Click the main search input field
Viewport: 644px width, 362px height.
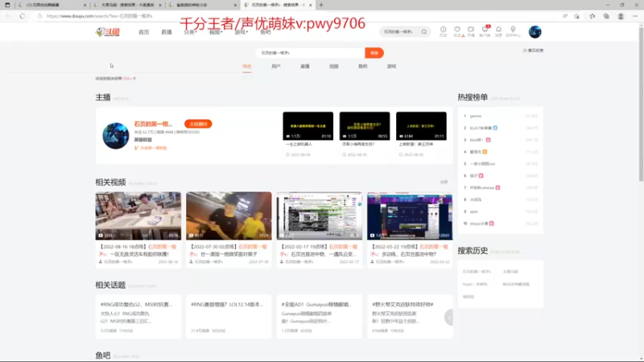311,53
